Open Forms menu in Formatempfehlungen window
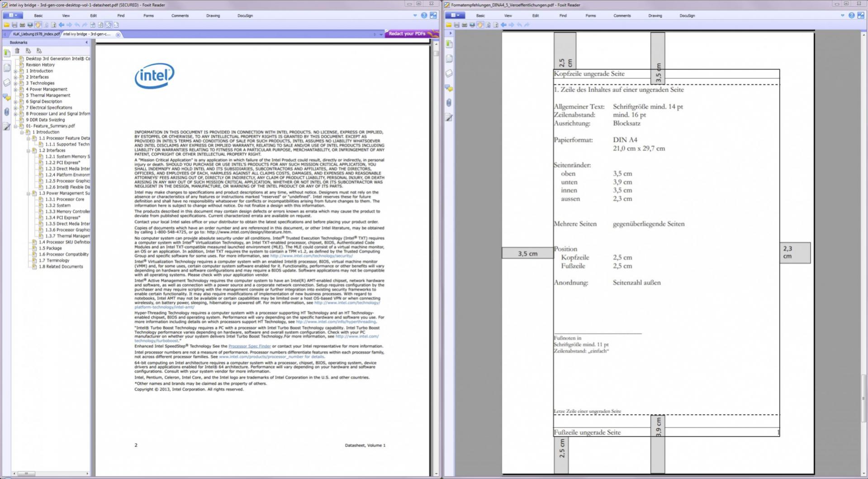Image resolution: width=868 pixels, height=479 pixels. [591, 15]
